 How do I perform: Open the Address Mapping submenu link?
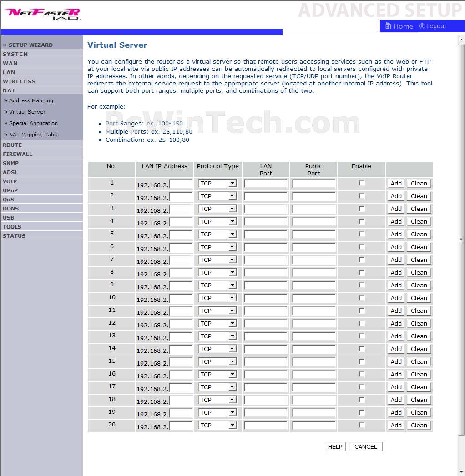31,100
